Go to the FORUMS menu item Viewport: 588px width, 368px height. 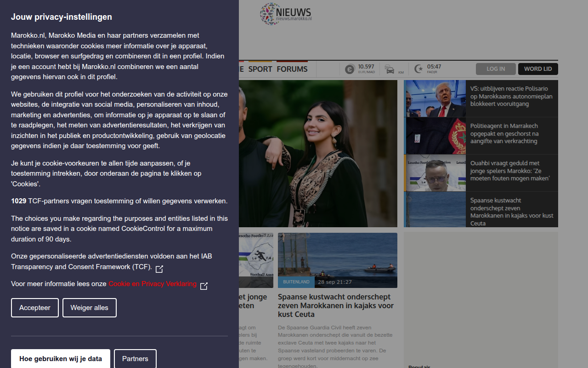coord(292,69)
